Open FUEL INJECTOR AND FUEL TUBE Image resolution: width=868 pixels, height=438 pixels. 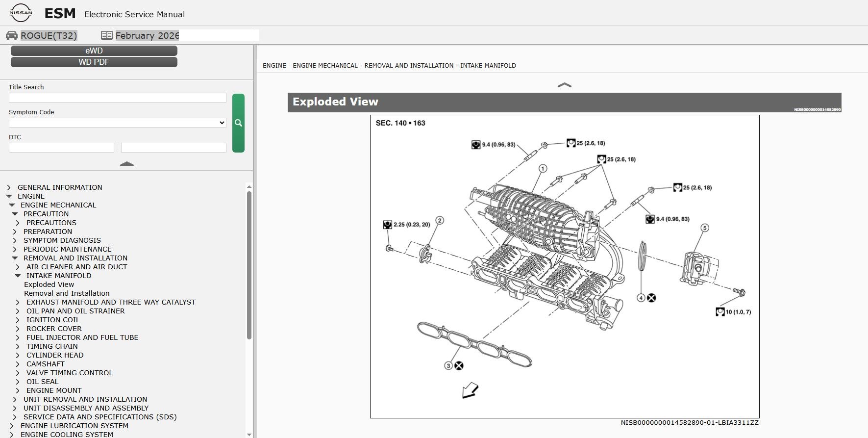(82, 337)
